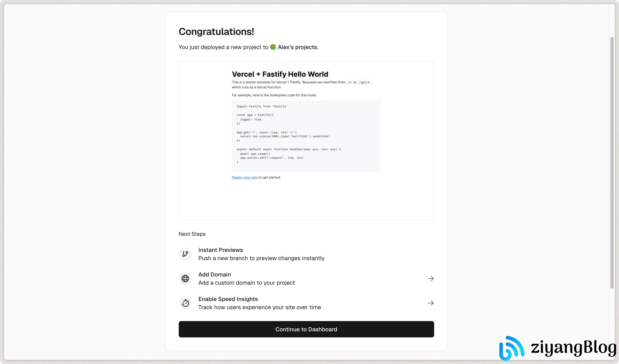Open the Add Domain next step
The image size is (619, 364).
coord(306,278)
